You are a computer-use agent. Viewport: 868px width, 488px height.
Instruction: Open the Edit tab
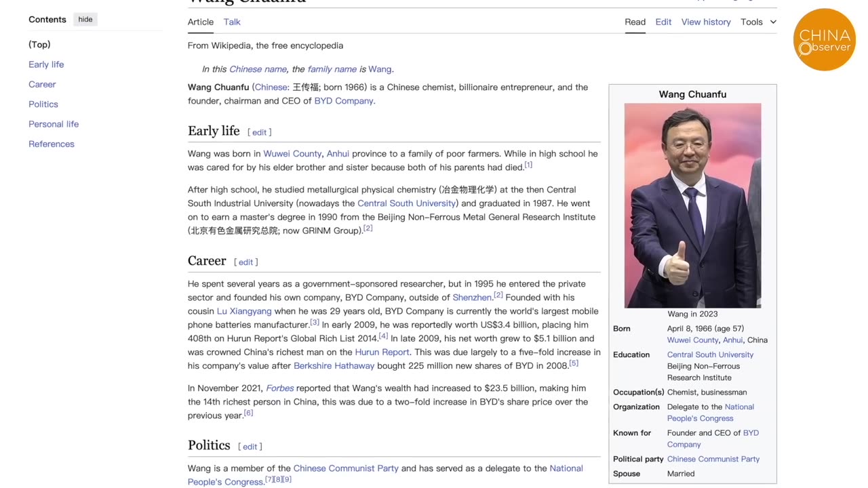(x=663, y=22)
